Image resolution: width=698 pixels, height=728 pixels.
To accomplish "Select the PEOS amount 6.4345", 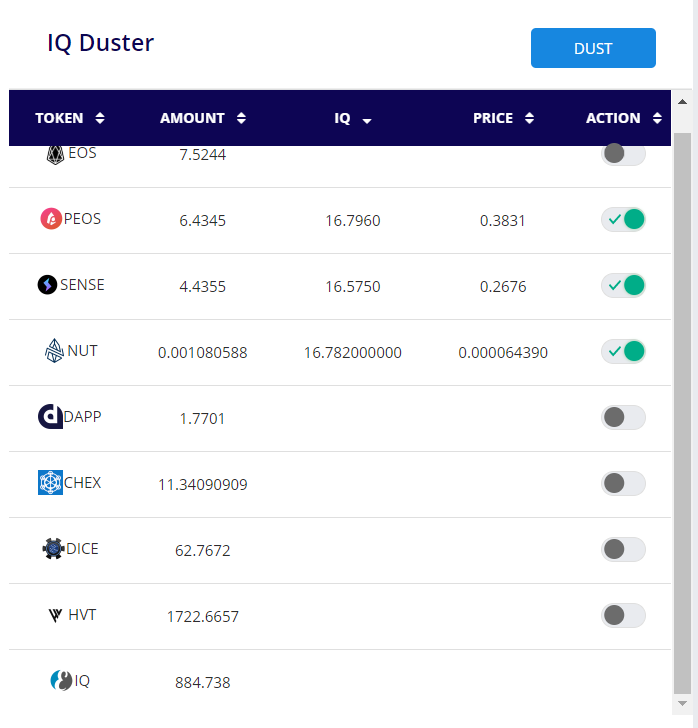I will point(202,221).
